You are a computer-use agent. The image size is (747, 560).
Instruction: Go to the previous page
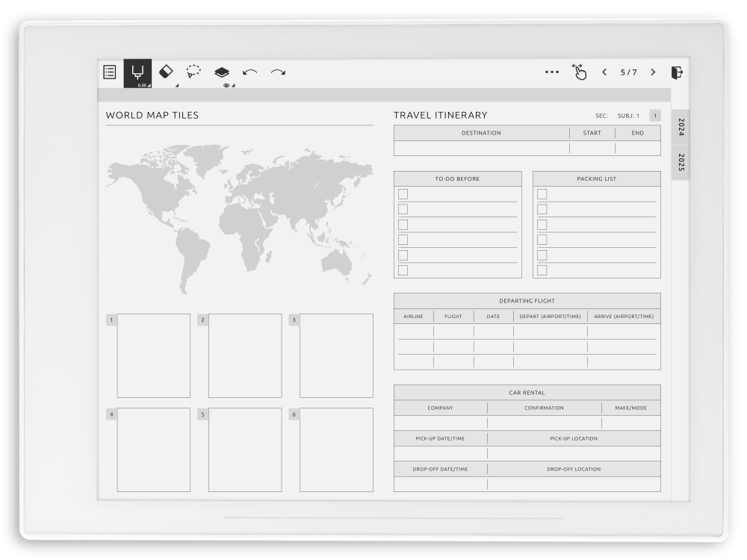pos(604,72)
